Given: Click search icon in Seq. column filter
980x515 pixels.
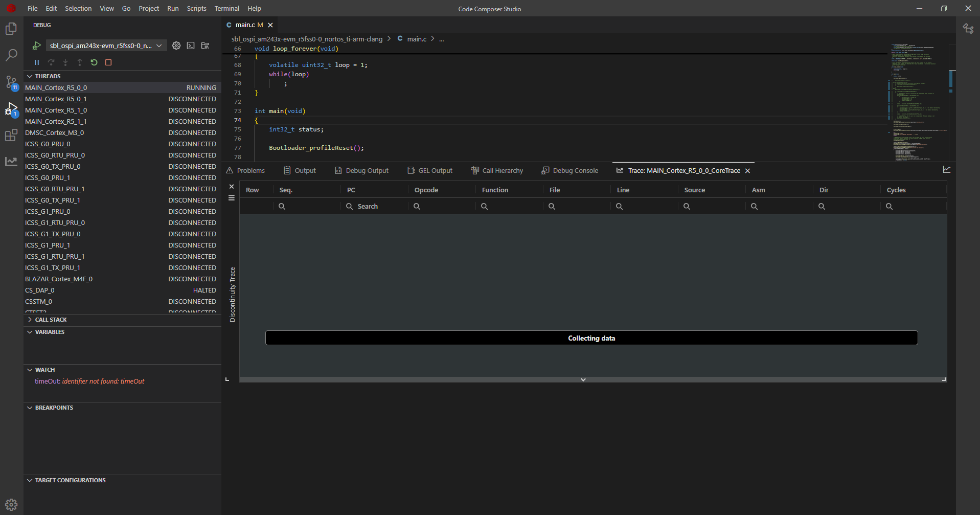Looking at the screenshot, I should point(282,206).
